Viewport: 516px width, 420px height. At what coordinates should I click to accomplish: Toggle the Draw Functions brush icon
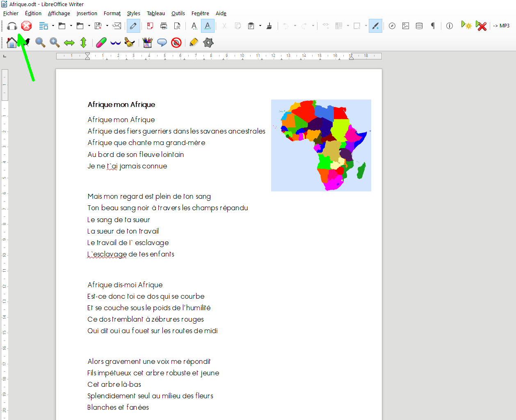tap(375, 26)
